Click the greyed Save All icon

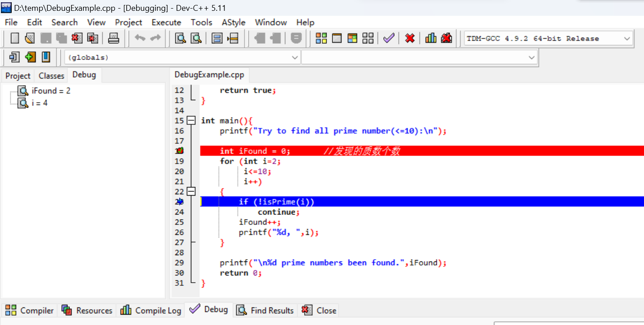[61, 38]
